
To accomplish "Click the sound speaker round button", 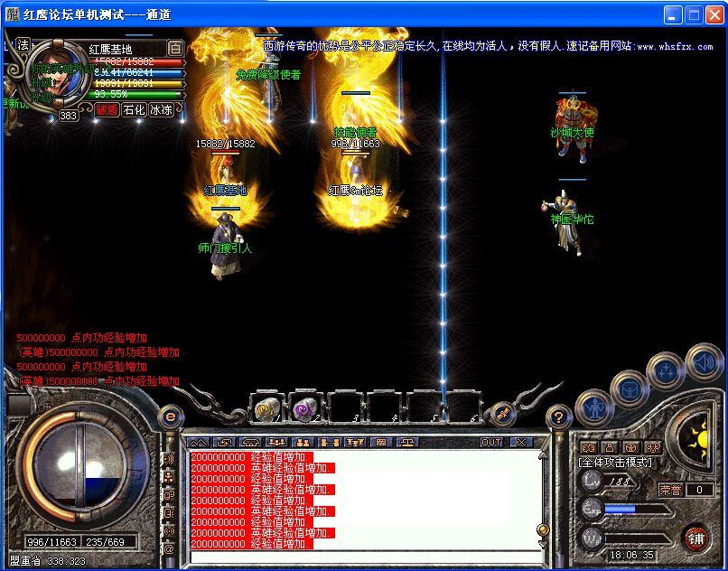I will (704, 364).
